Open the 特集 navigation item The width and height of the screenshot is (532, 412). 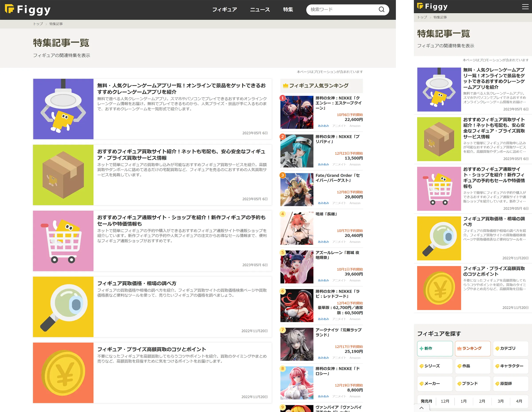[288, 10]
